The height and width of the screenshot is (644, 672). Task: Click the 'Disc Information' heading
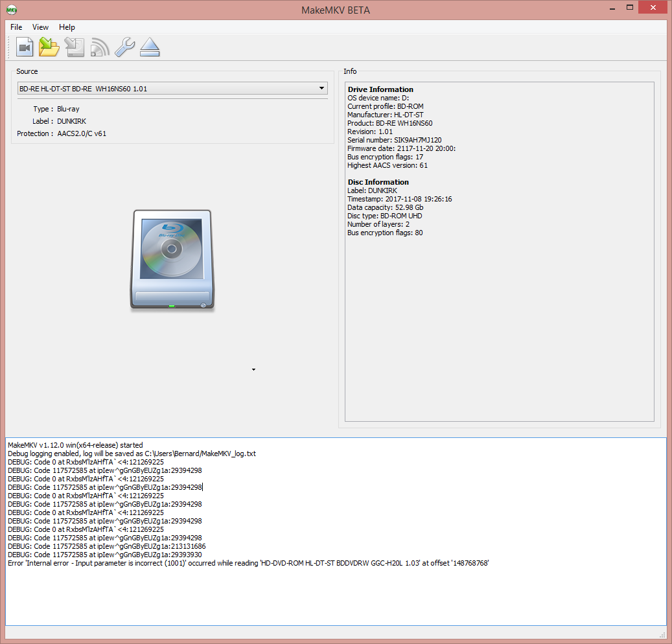[x=378, y=182]
